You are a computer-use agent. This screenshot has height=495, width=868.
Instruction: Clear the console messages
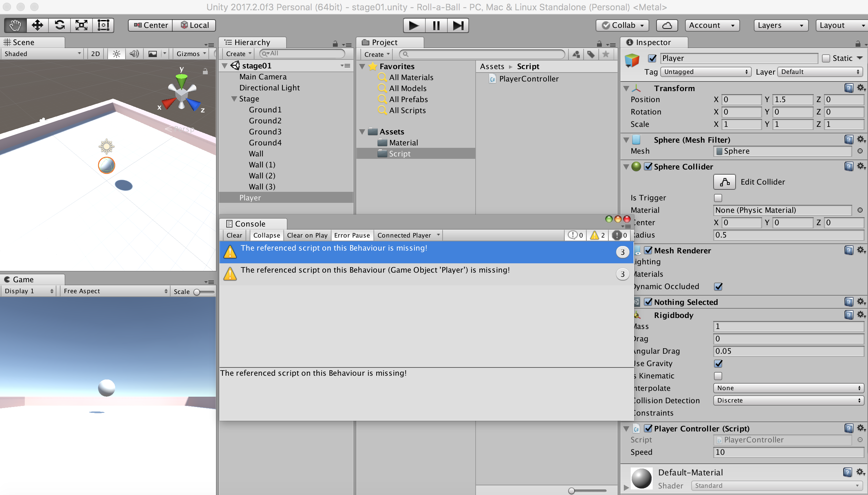point(234,235)
